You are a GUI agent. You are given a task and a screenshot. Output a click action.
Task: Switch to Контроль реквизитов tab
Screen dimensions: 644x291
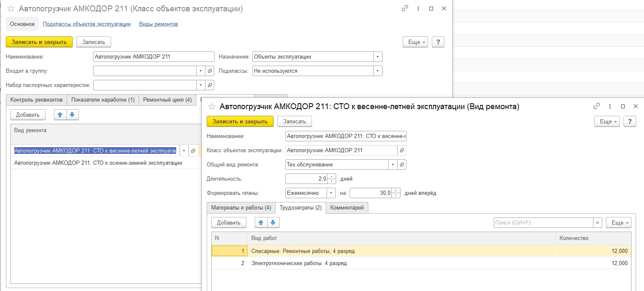click(x=37, y=100)
